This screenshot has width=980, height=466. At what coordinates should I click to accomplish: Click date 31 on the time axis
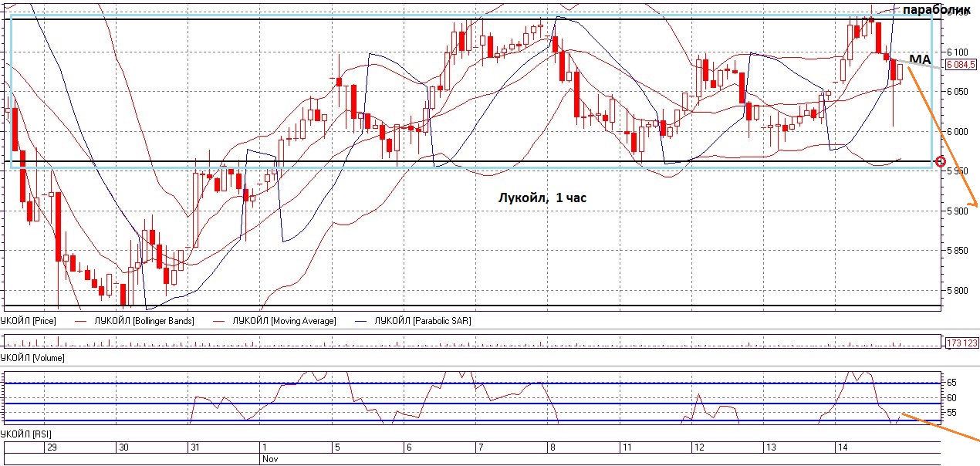(x=195, y=447)
